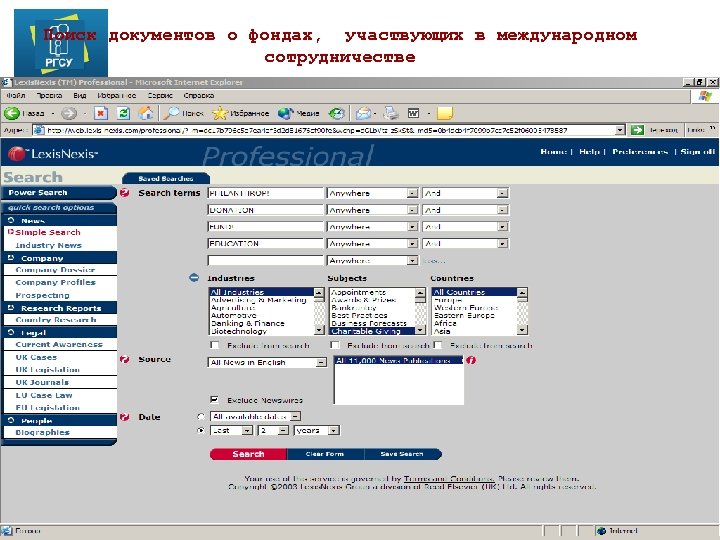Screen dimensions: 720x540
Task: Click the Stop loading icon
Action: [x=101, y=113]
